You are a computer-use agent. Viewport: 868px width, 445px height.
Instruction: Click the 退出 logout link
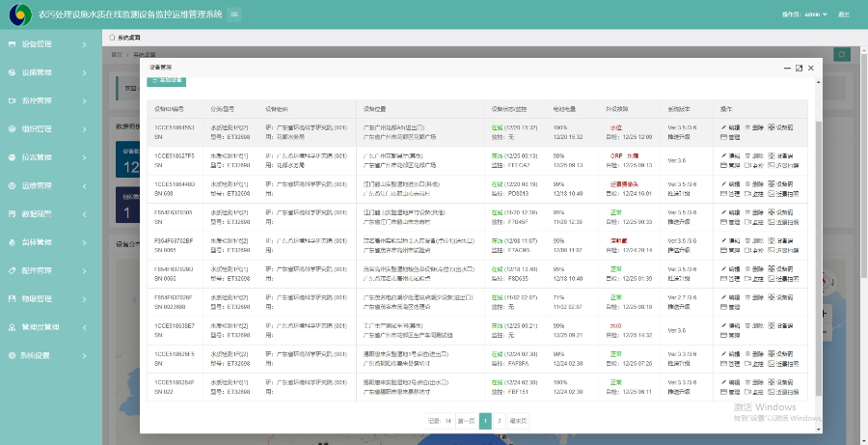click(x=843, y=14)
